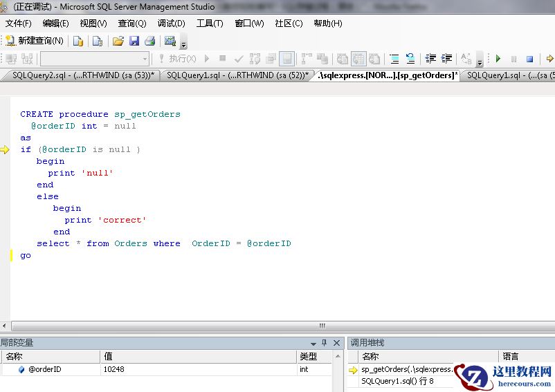Toggle Include Actual Execution Plan icon
The width and height of the screenshot is (555, 392).
[x=307, y=59]
